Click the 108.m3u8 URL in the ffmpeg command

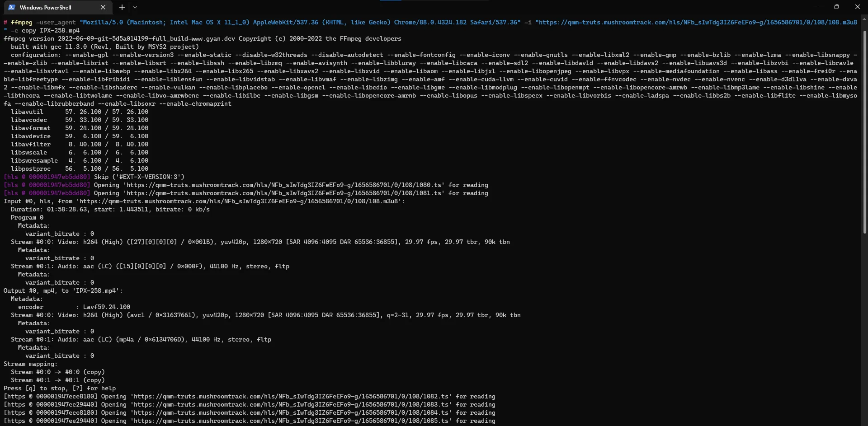click(696, 22)
